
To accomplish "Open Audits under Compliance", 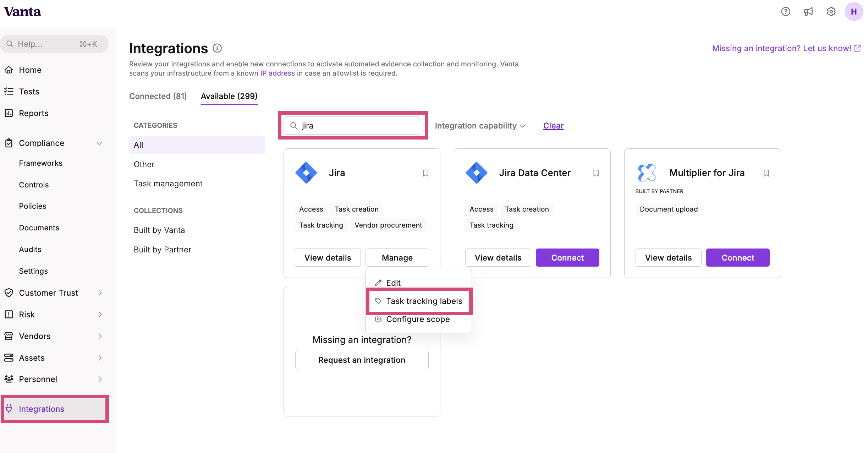I will 30,250.
